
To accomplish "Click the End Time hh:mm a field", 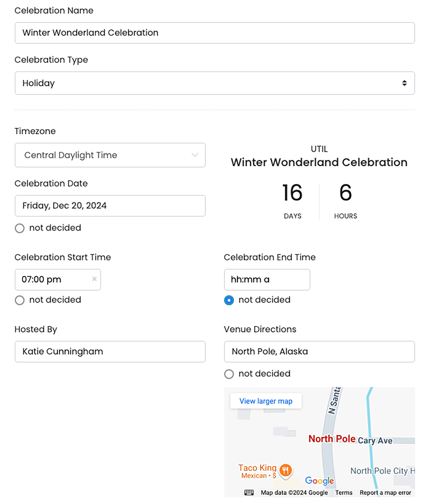I will click(x=267, y=279).
